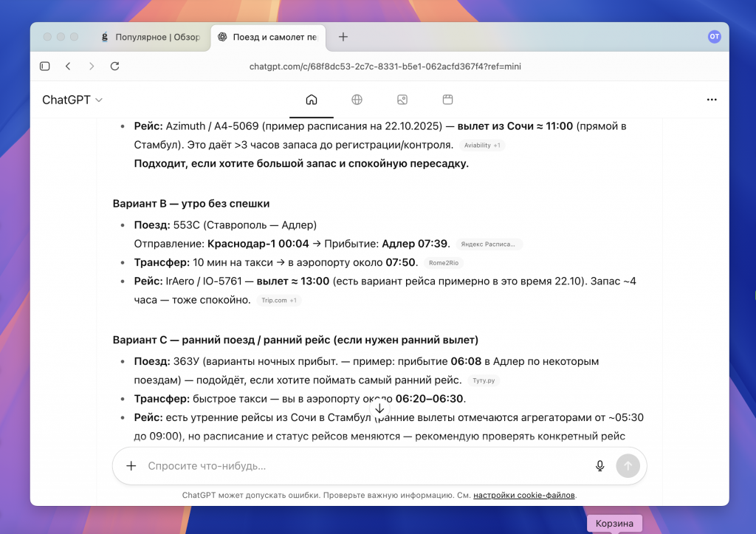Click the heading starting 'Вариант C — ранний поезд'

point(295,340)
